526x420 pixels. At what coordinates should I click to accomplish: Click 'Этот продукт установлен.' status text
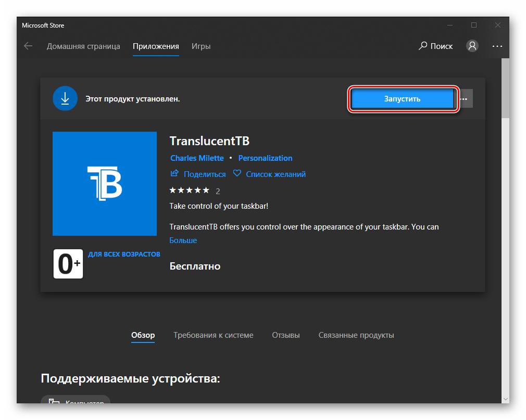132,99
